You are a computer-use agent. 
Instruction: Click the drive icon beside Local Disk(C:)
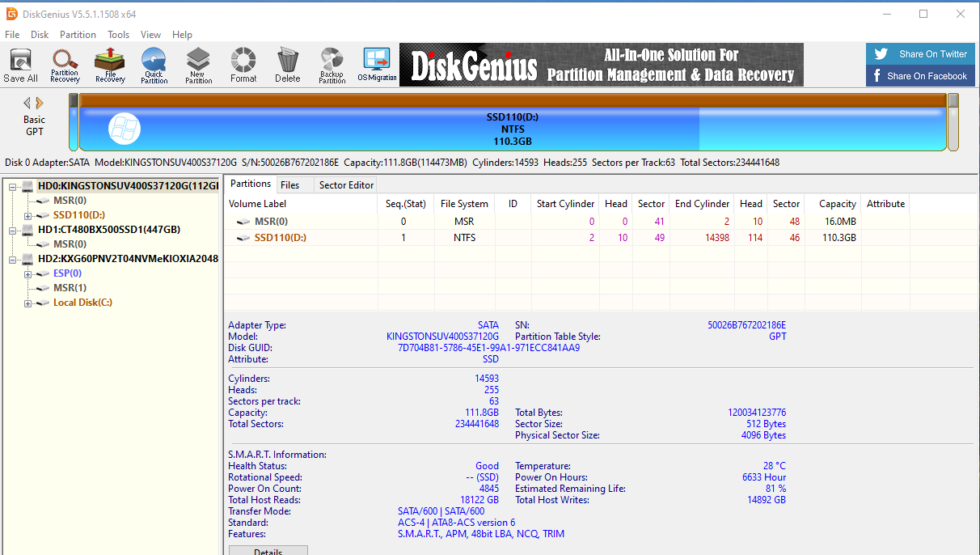click(43, 303)
